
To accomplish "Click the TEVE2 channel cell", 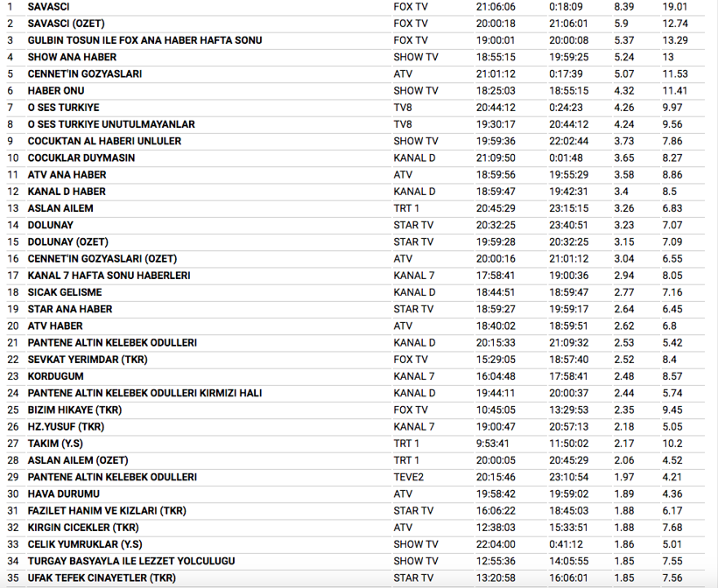I will click(409, 477).
